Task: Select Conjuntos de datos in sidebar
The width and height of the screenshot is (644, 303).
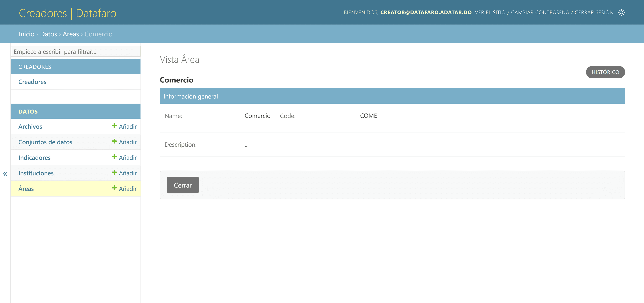Action: (45, 142)
